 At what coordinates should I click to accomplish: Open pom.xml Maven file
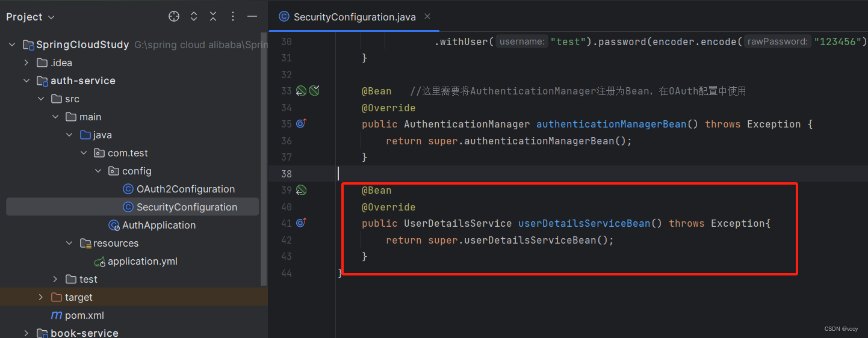[84, 315]
